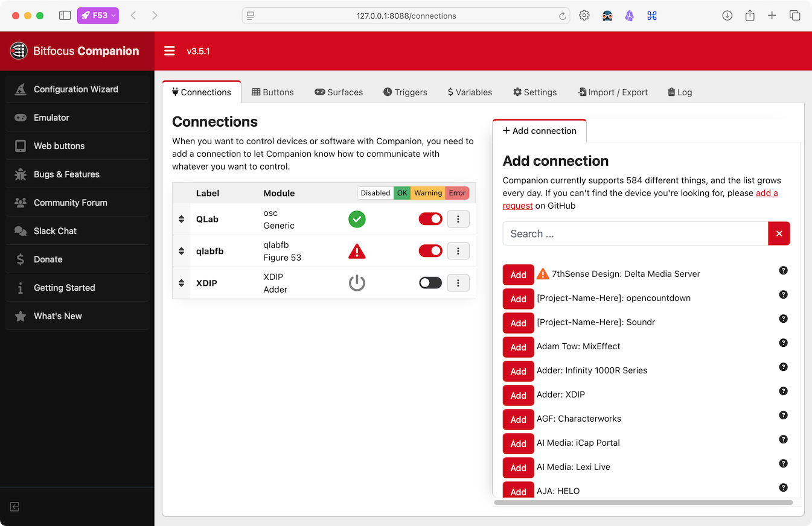Screen dimensions: 812x526
Task: Add the Adder: XDIP module
Action: tap(518, 395)
